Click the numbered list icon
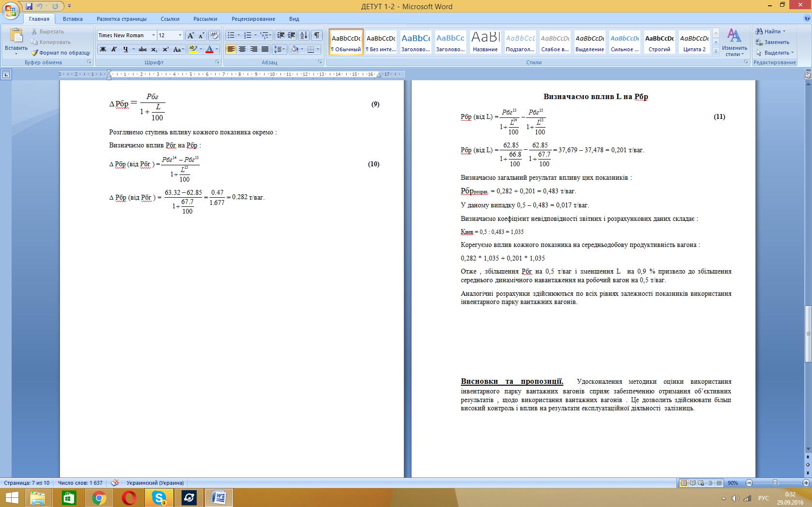 (x=248, y=35)
